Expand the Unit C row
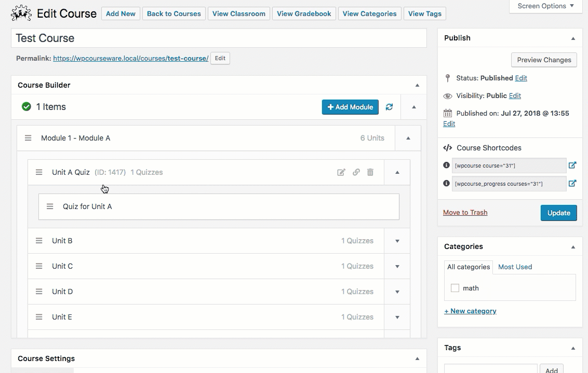 click(397, 266)
